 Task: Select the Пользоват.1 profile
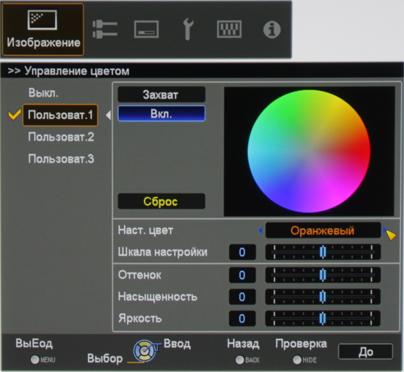click(60, 115)
